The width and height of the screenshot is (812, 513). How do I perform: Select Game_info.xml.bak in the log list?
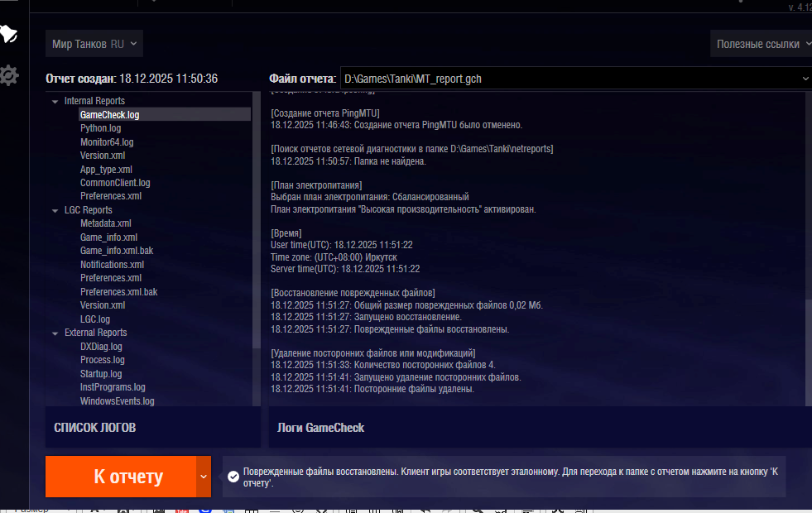(117, 251)
